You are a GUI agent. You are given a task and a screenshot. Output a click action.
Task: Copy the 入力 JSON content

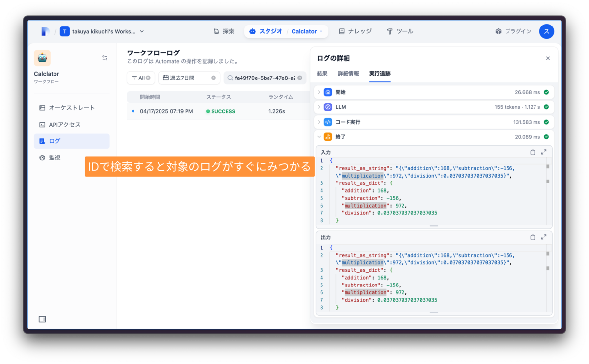click(x=533, y=152)
